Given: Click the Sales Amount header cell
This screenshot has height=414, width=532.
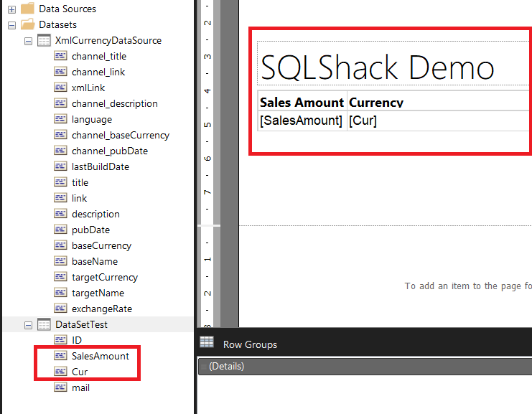Looking at the screenshot, I should pyautogui.click(x=302, y=100).
